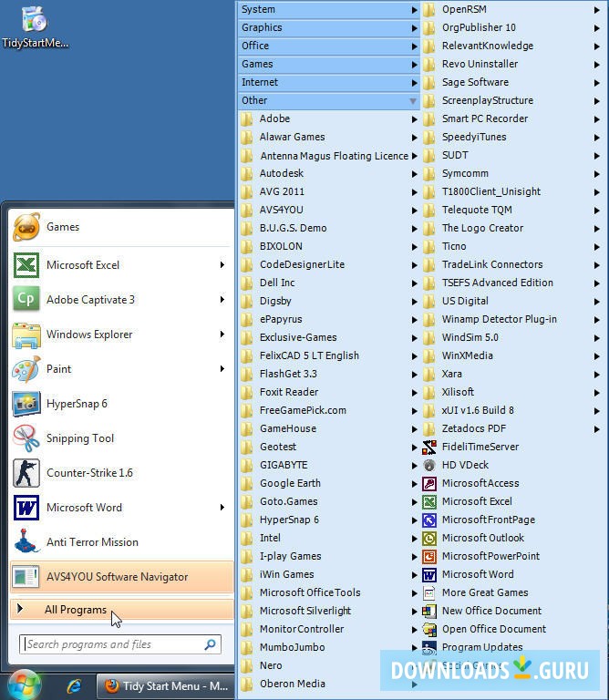
Task: Click the HyperSnap 6 camera icon
Action: pos(26,404)
